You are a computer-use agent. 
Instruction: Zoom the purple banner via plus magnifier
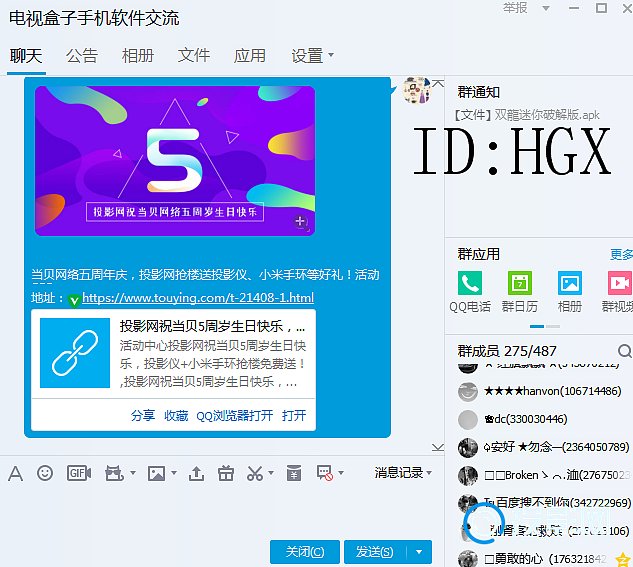(x=300, y=222)
